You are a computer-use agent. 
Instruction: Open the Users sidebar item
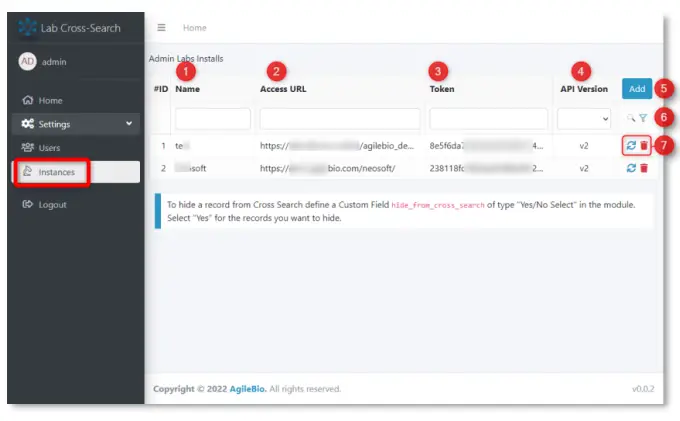point(76,148)
